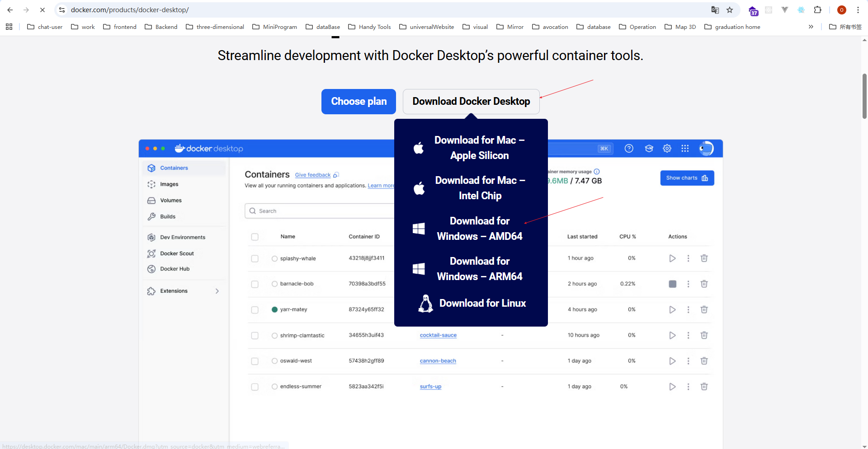Follow the Give feedback link
Image resolution: width=868 pixels, height=449 pixels.
(x=313, y=175)
